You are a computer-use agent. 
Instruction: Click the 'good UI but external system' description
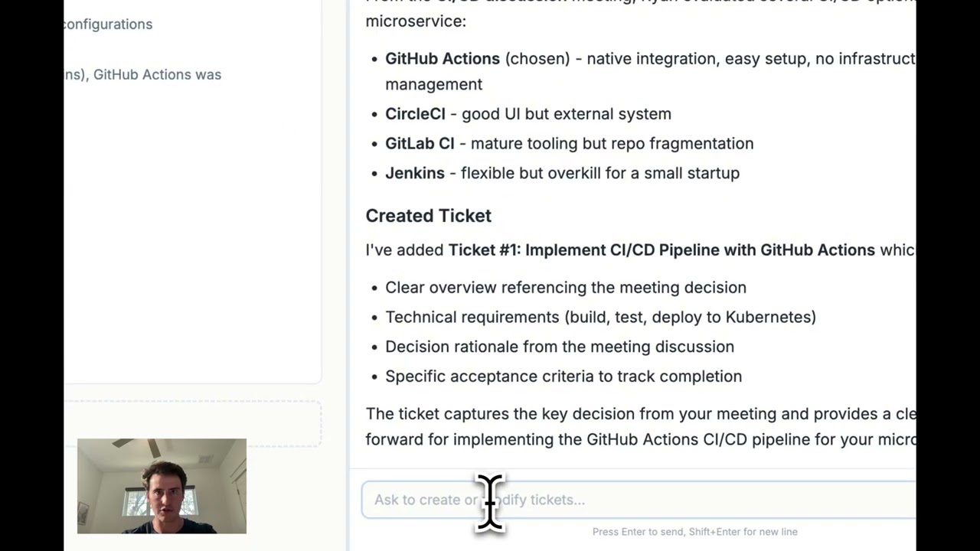pos(567,114)
